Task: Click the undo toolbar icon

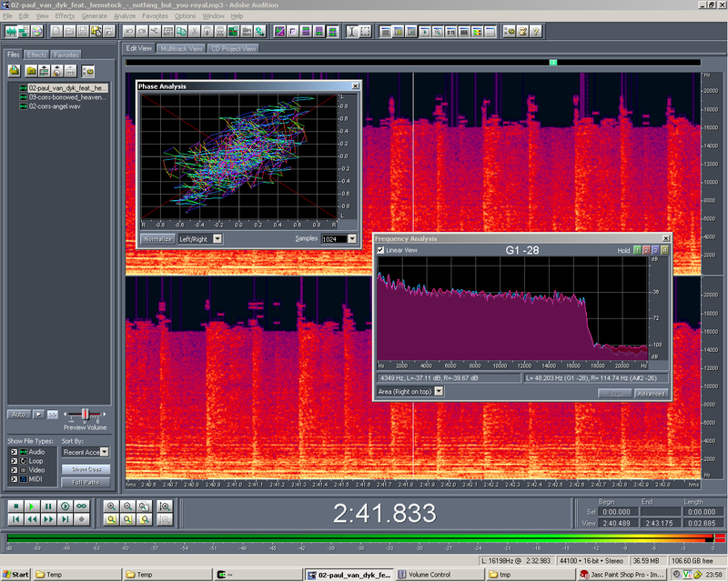Action: pyautogui.click(x=128, y=32)
